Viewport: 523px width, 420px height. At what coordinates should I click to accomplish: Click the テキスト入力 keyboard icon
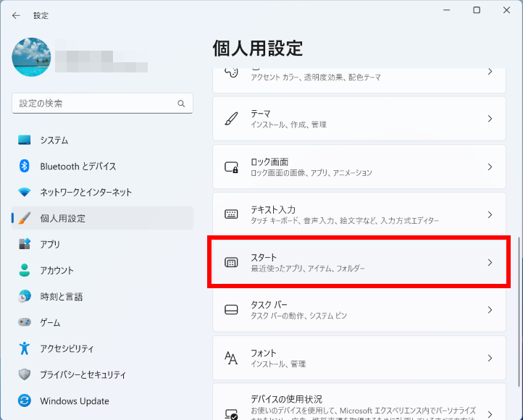(x=231, y=214)
